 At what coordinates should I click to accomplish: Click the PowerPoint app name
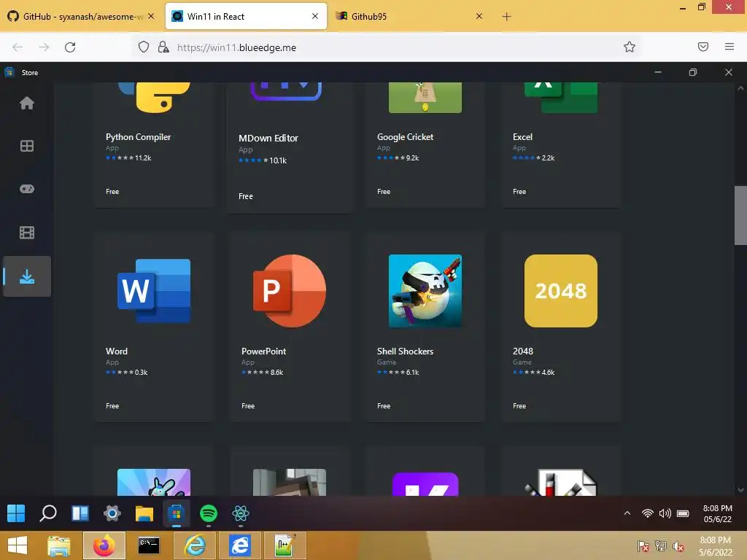point(263,351)
